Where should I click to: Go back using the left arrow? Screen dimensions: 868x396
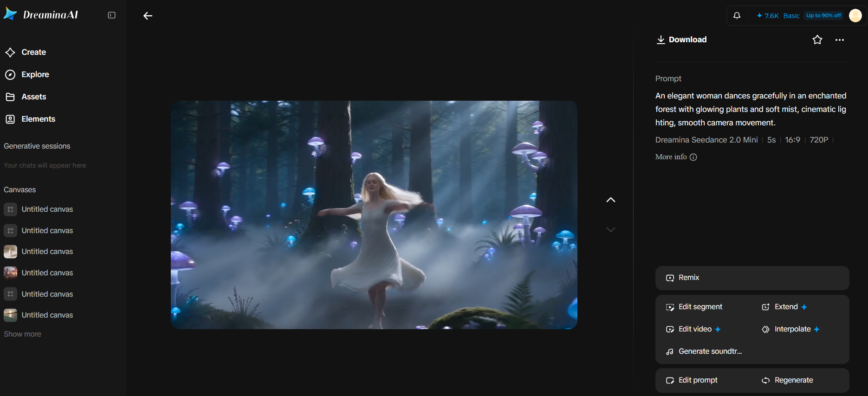148,16
